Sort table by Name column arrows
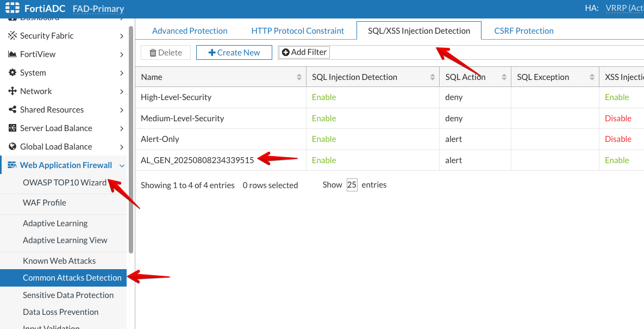Image resolution: width=644 pixels, height=329 pixels. pyautogui.click(x=299, y=77)
